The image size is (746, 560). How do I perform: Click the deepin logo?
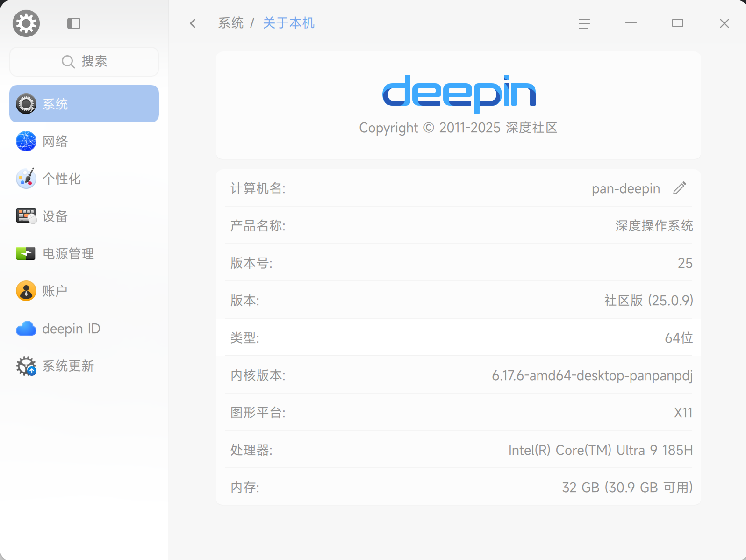click(x=459, y=93)
